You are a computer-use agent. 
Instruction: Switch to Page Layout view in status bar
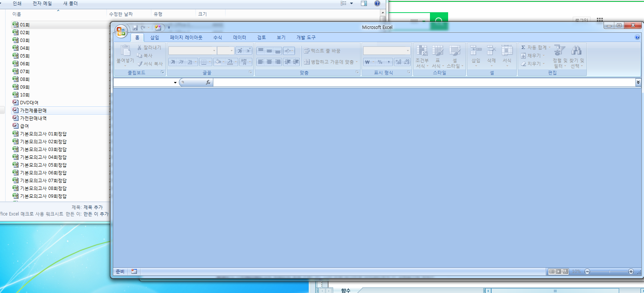[558, 271]
